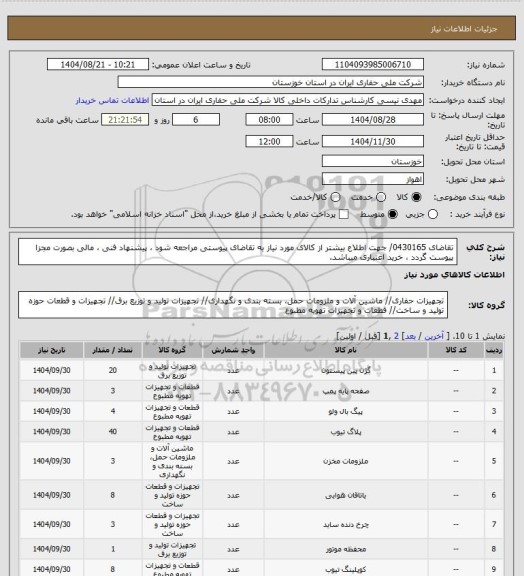Click the price validity date 1404/11/30
The width and height of the screenshot is (524, 576).
click(373, 141)
